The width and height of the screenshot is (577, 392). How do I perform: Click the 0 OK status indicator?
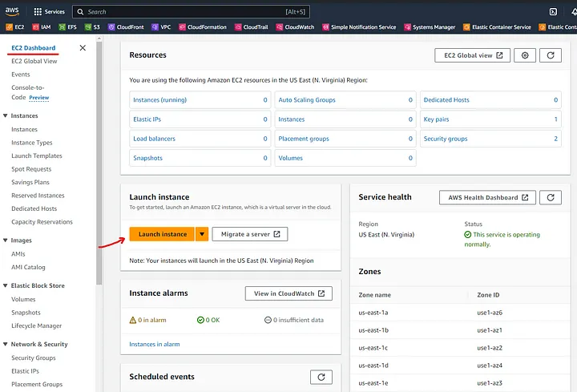(x=208, y=320)
